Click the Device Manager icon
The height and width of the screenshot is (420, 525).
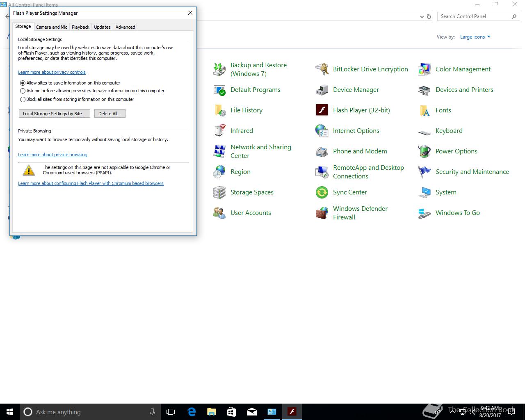coord(322,90)
